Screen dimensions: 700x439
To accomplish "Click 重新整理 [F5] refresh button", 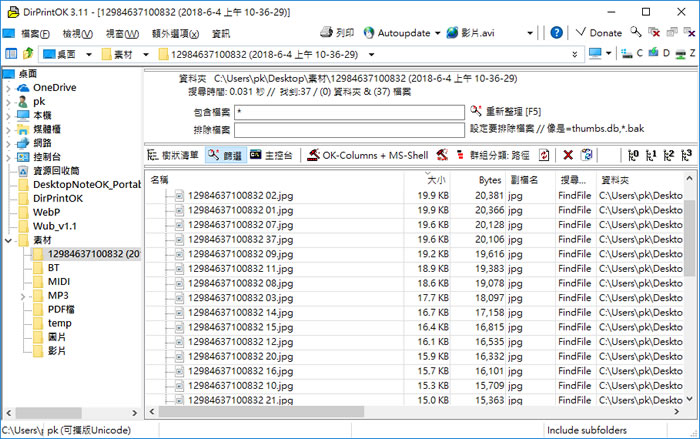I will coord(506,111).
